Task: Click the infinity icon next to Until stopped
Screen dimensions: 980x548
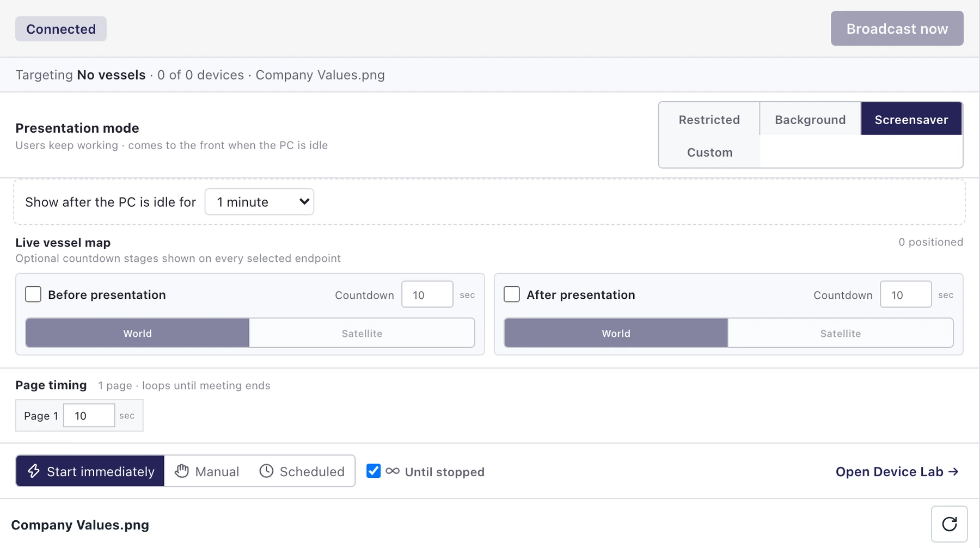Action: (393, 471)
